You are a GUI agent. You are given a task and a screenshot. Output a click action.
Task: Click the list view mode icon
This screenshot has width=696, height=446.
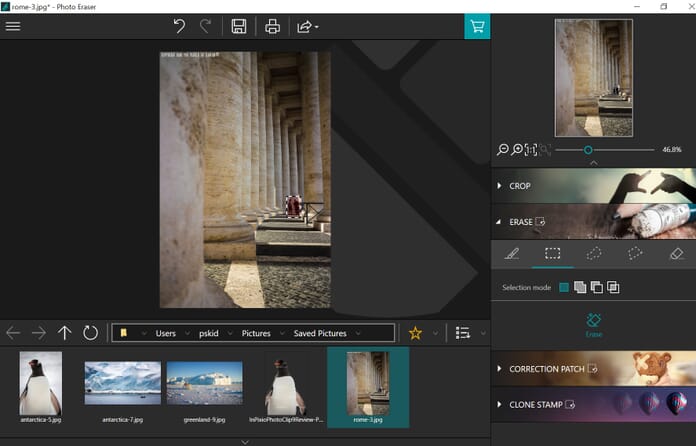[463, 333]
